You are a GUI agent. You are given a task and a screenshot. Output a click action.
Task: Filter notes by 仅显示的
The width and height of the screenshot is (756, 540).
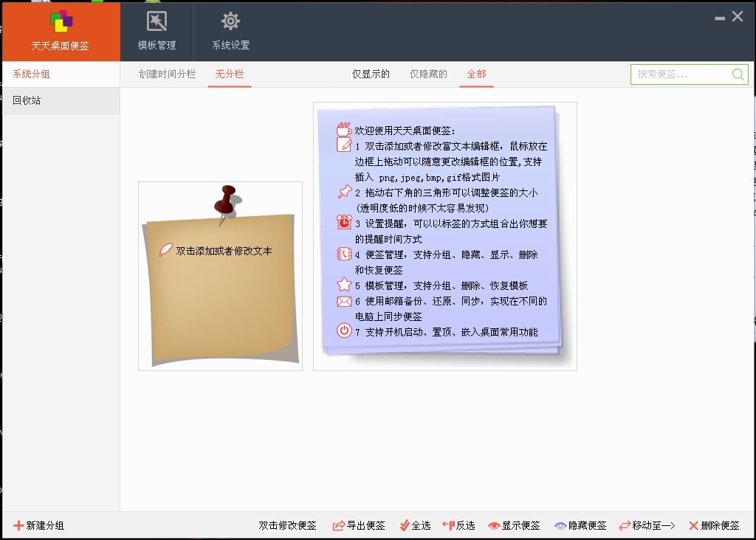[x=371, y=75]
